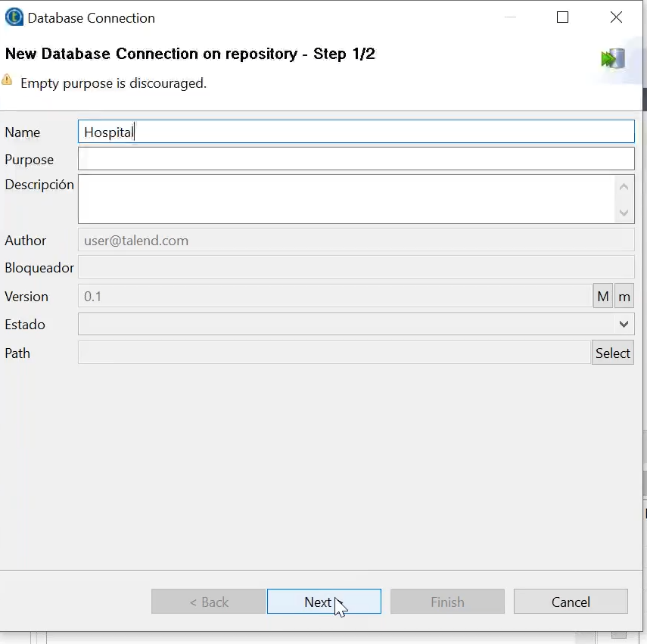Image resolution: width=647 pixels, height=644 pixels.
Task: Increase major version with M button
Action: (603, 296)
